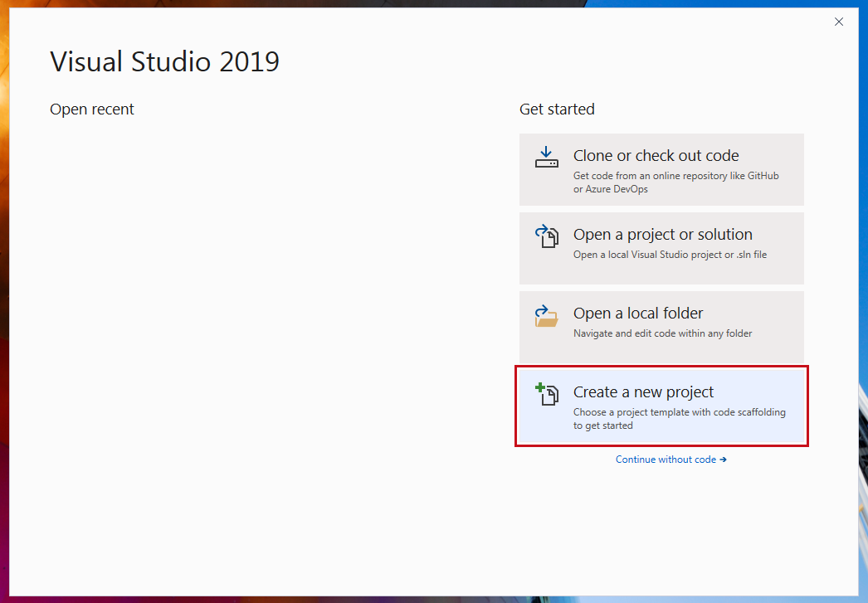868x603 pixels.
Task: Start Create a new project
Action: pos(661,406)
